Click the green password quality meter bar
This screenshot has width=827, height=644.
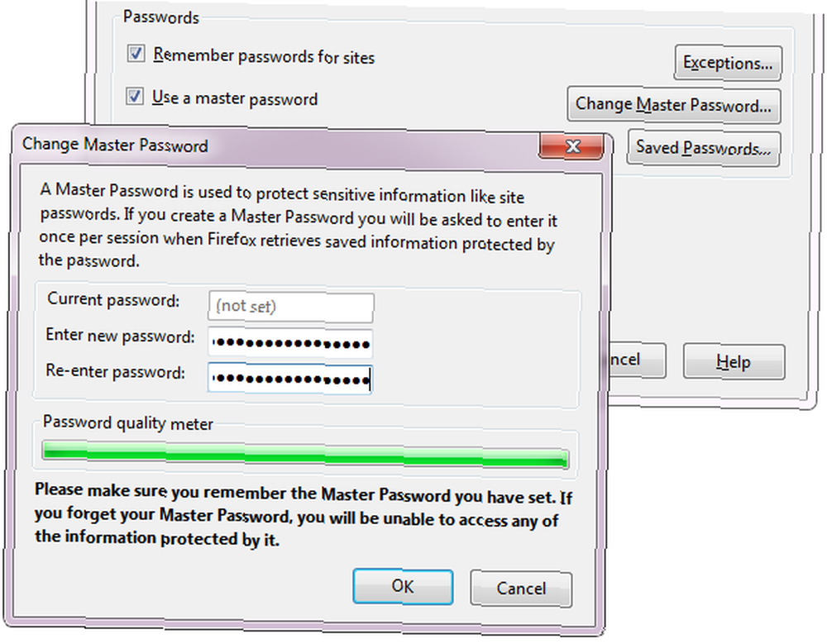tap(305, 455)
